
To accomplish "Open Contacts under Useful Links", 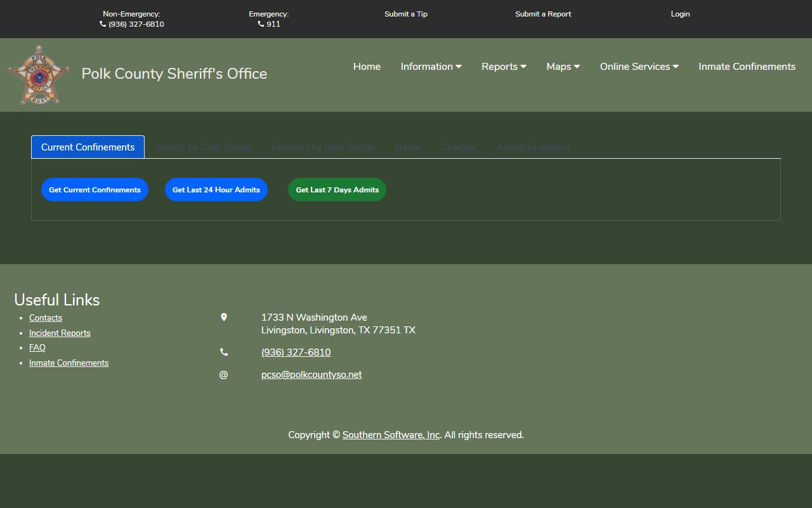I will pyautogui.click(x=46, y=318).
